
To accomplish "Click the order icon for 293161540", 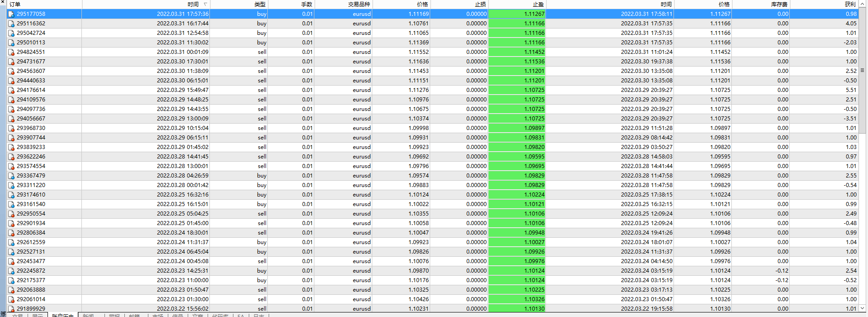I will pos(11,204).
